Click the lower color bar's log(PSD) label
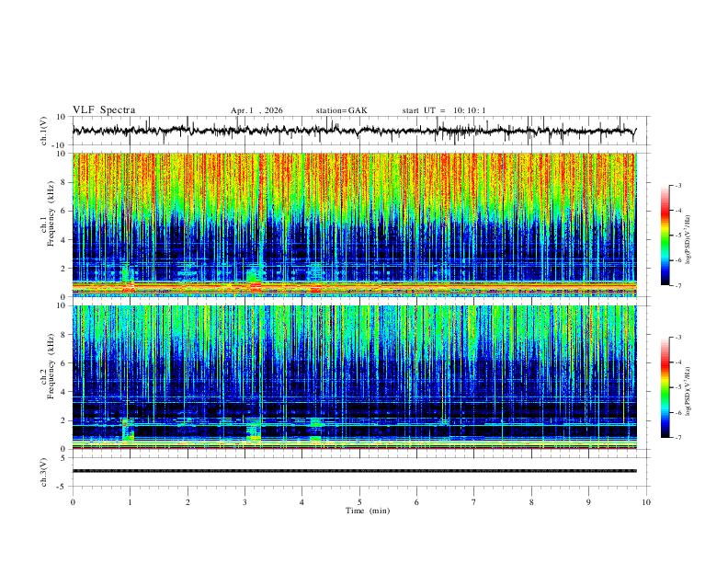This screenshot has height=563, width=728. pos(688,392)
